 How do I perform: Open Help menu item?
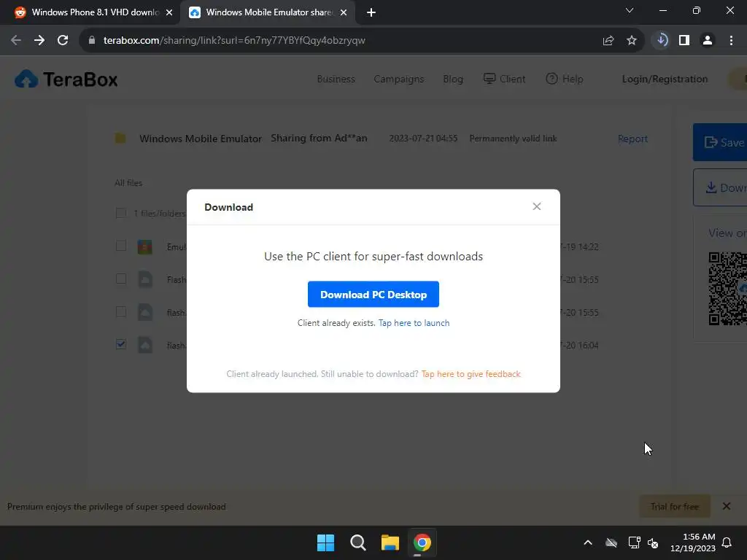point(564,79)
